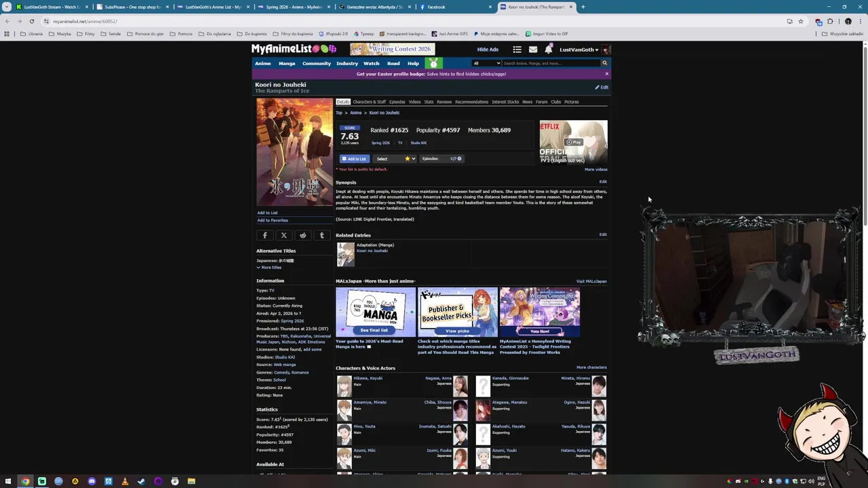The image size is (868, 488).
Task: Share on X icon
Action: (284, 235)
